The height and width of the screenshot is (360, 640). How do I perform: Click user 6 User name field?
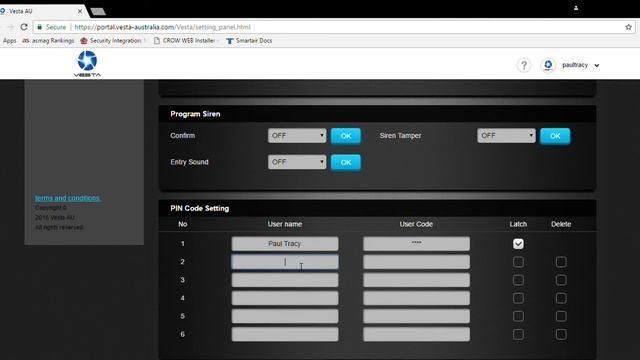(285, 334)
